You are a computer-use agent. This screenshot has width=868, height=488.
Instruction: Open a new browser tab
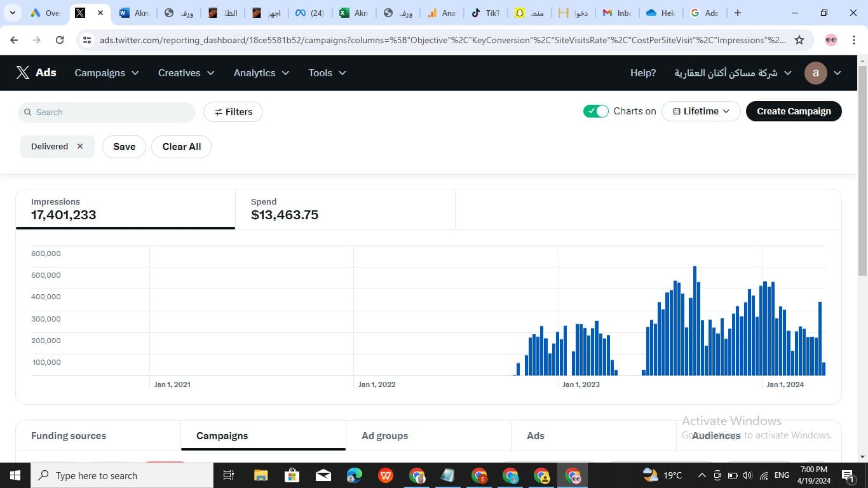point(737,13)
